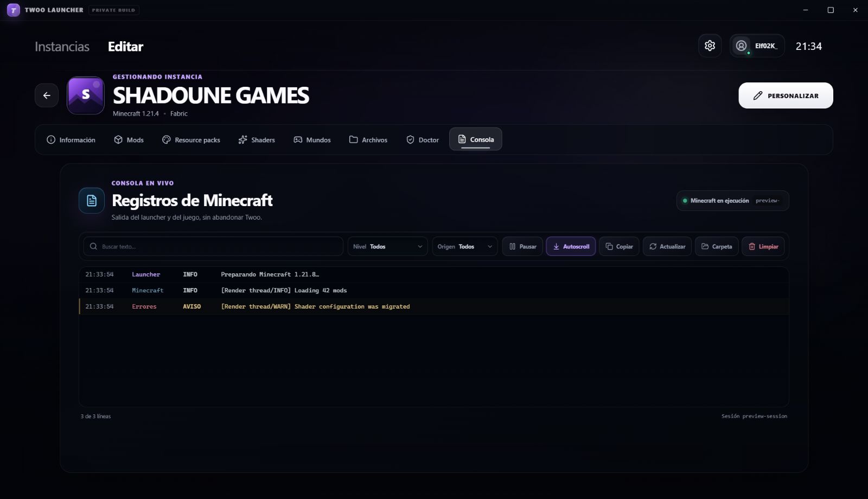Image resolution: width=868 pixels, height=499 pixels.
Task: Select the Editar section header
Action: [125, 47]
